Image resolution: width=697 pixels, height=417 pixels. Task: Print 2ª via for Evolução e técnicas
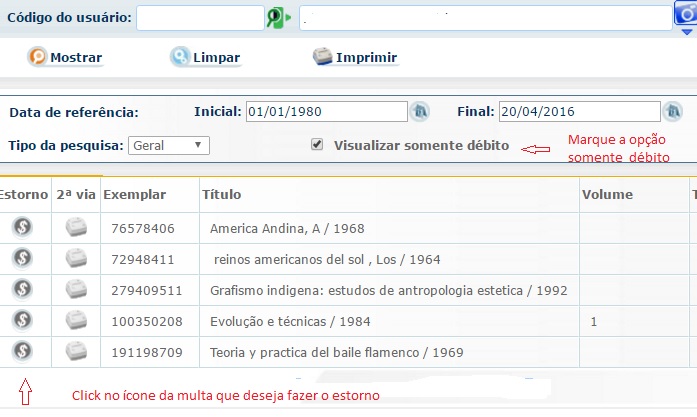[77, 321]
